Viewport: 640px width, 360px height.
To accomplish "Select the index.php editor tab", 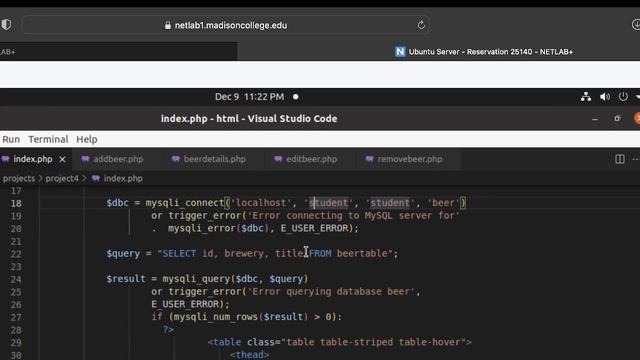I will (x=33, y=159).
